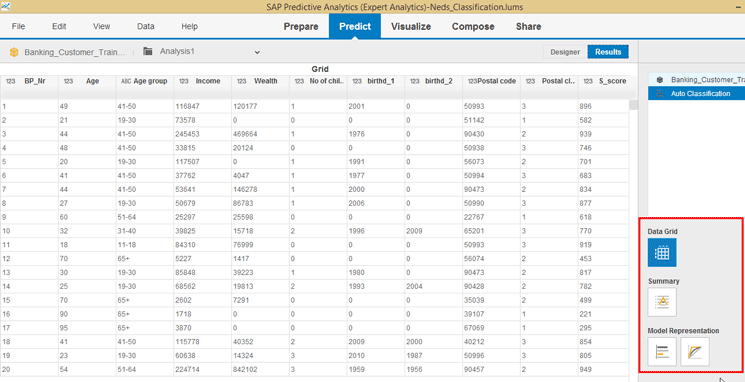The image size is (745, 382).
Task: Expand the Analysis1 dropdown arrow
Action: coord(257,52)
